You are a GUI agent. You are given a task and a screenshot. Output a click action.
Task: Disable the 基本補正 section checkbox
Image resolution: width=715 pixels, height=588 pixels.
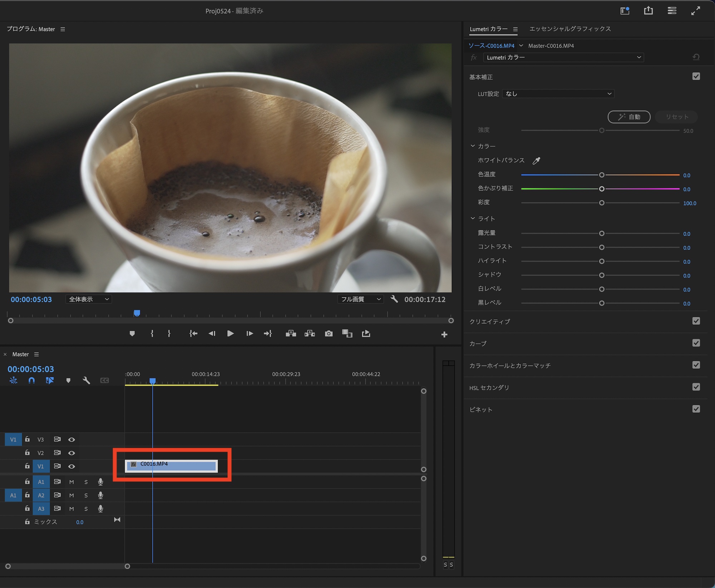[x=696, y=76]
